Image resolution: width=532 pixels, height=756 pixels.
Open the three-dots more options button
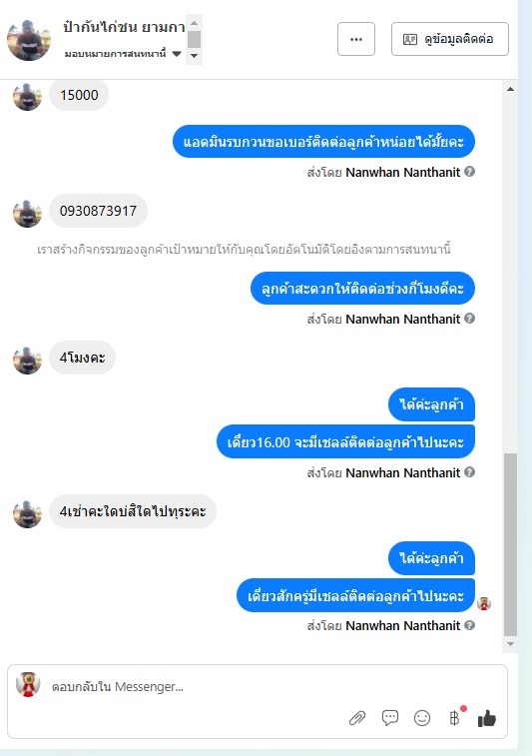pos(356,39)
